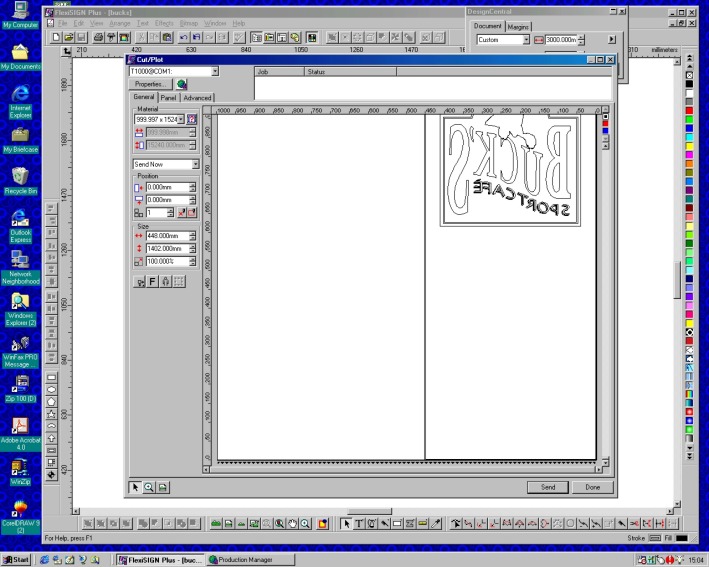Viewport: 709px width, 567px height.
Task: Click the Start button on the taskbar
Action: [x=16, y=560]
